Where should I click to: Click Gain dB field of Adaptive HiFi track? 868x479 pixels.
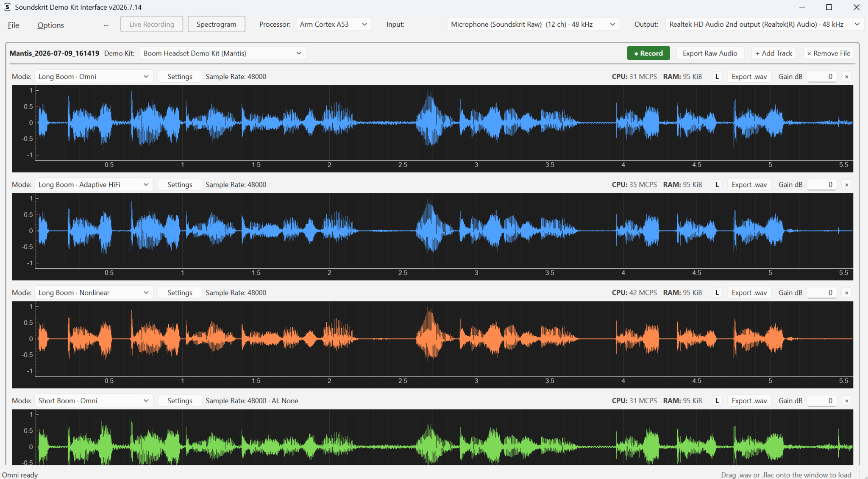pyautogui.click(x=822, y=185)
